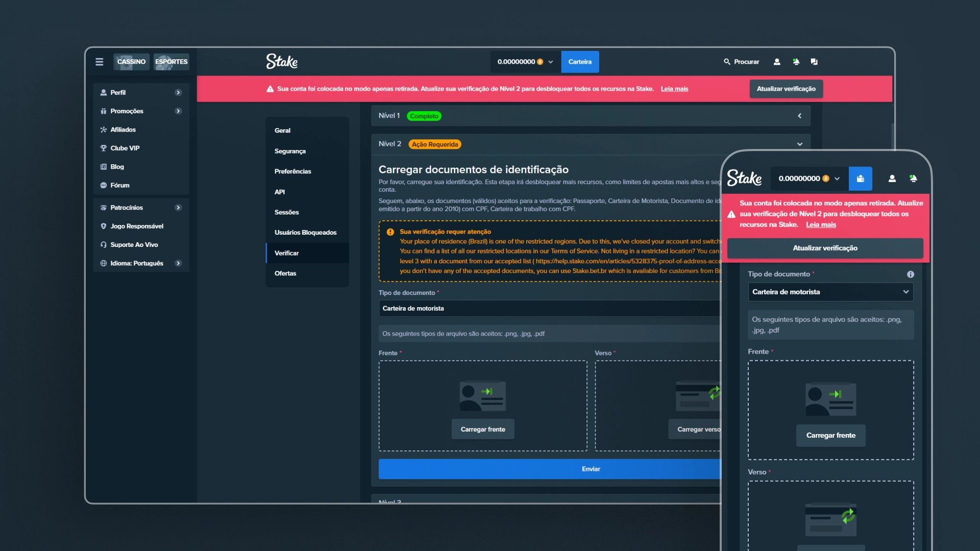980x551 pixels.
Task: Click the Suporte Ao Vivo headset icon
Action: (x=104, y=245)
